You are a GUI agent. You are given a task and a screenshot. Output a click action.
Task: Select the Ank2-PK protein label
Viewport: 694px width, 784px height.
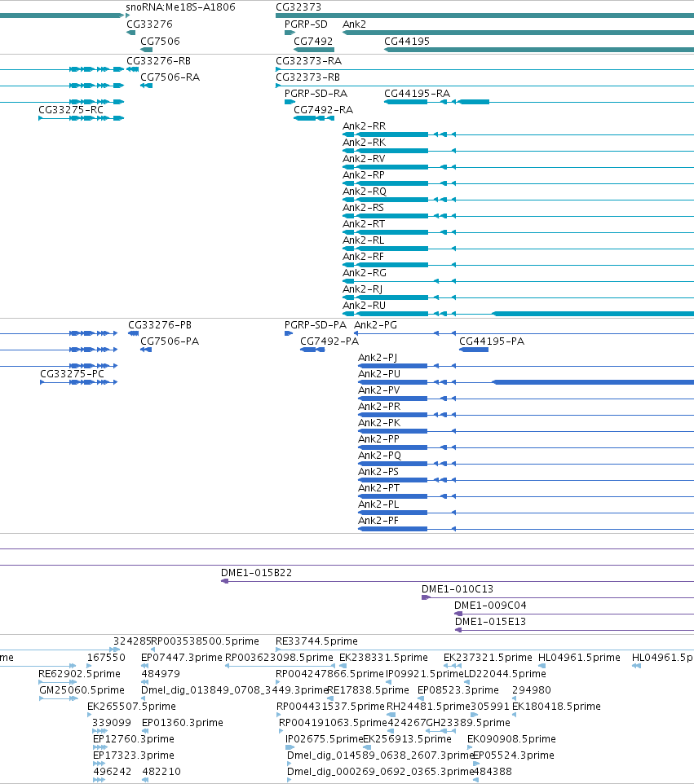click(x=379, y=422)
